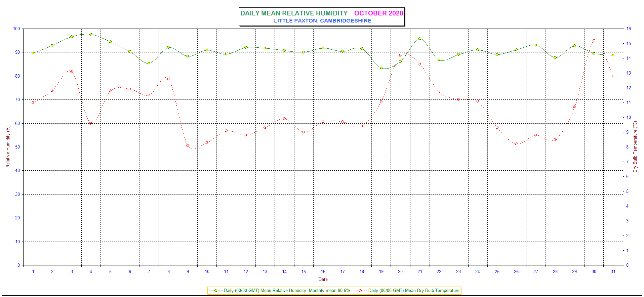Click the humidity data point on day 21
The width and height of the screenshot is (644, 297).
coord(419,39)
